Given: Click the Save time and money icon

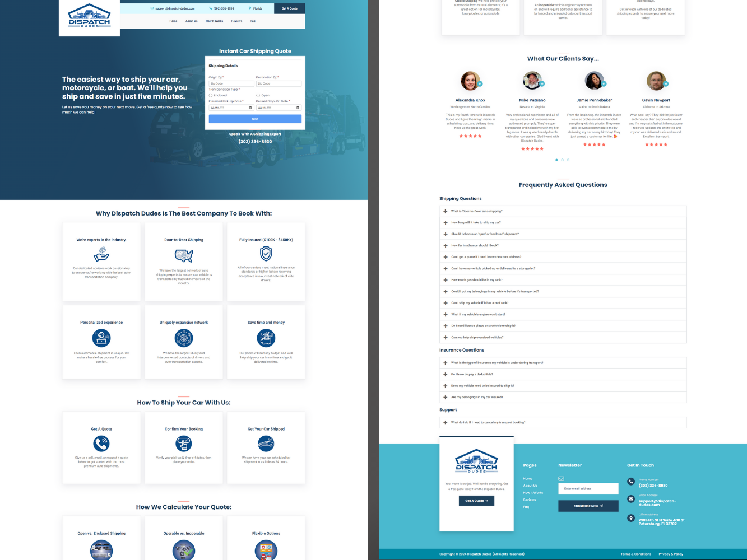Looking at the screenshot, I should click(266, 338).
